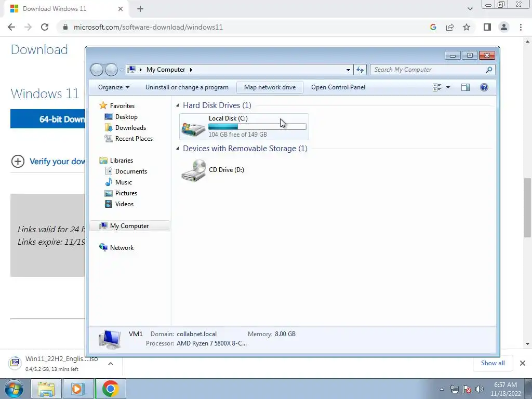Toggle the Chrome side panel icon
This screenshot has height=399, width=532.
(487, 27)
